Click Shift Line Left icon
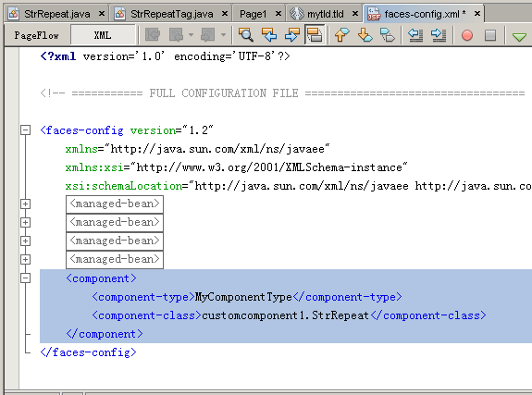 coord(415,35)
